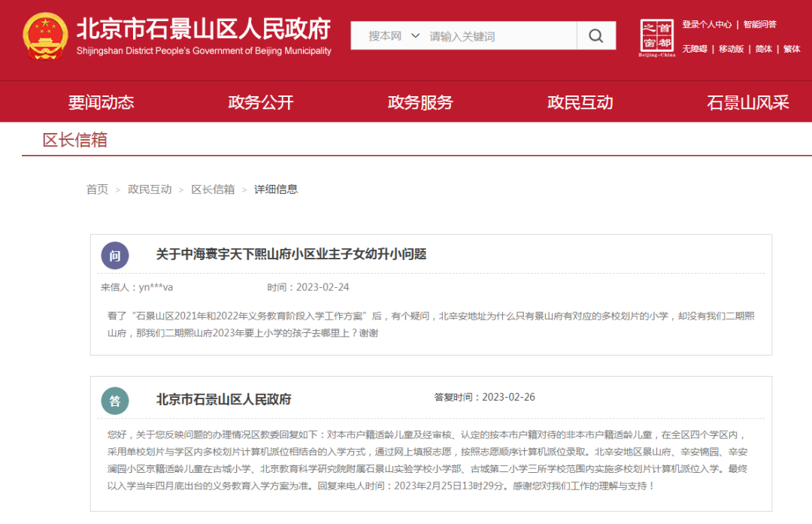The height and width of the screenshot is (524, 812).
Task: Click the site title 北京市石景山区人民政府
Action: tap(204, 29)
